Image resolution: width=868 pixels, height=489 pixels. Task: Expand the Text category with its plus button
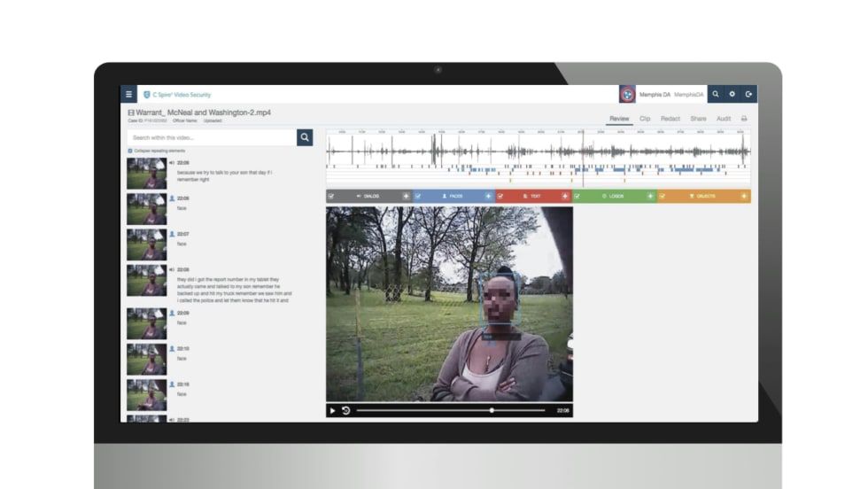point(566,196)
